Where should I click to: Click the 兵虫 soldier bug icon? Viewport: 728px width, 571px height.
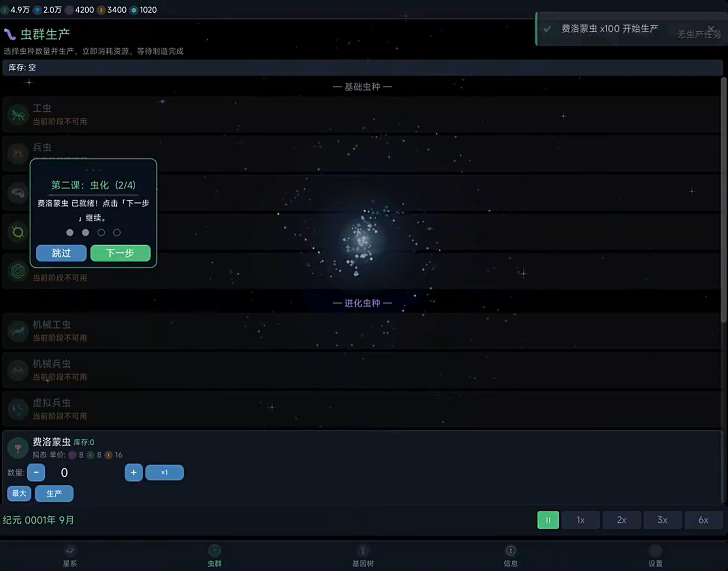click(x=18, y=154)
